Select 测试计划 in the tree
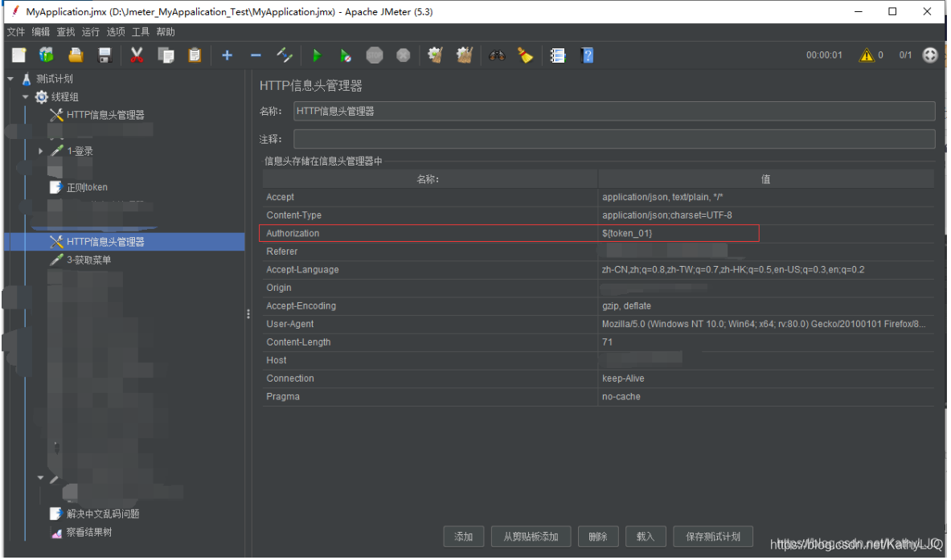 point(54,79)
